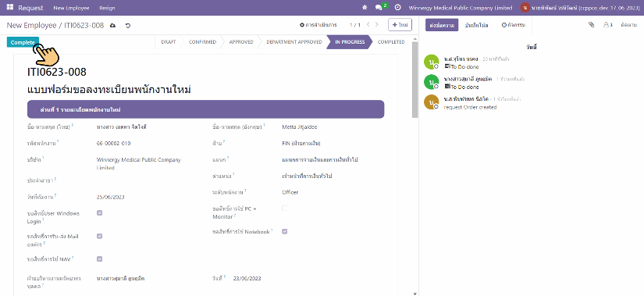Click the send message button
This screenshot has height=296, width=644.
click(442, 25)
